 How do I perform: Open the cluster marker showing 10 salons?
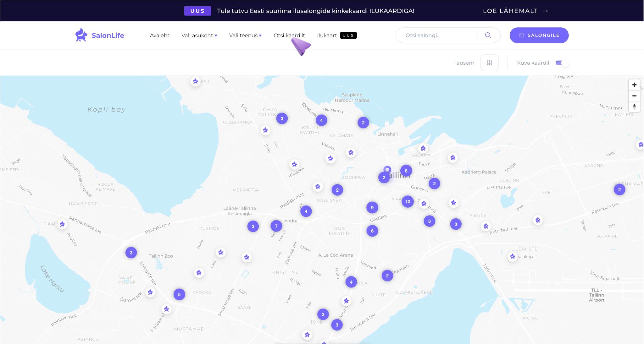click(408, 202)
